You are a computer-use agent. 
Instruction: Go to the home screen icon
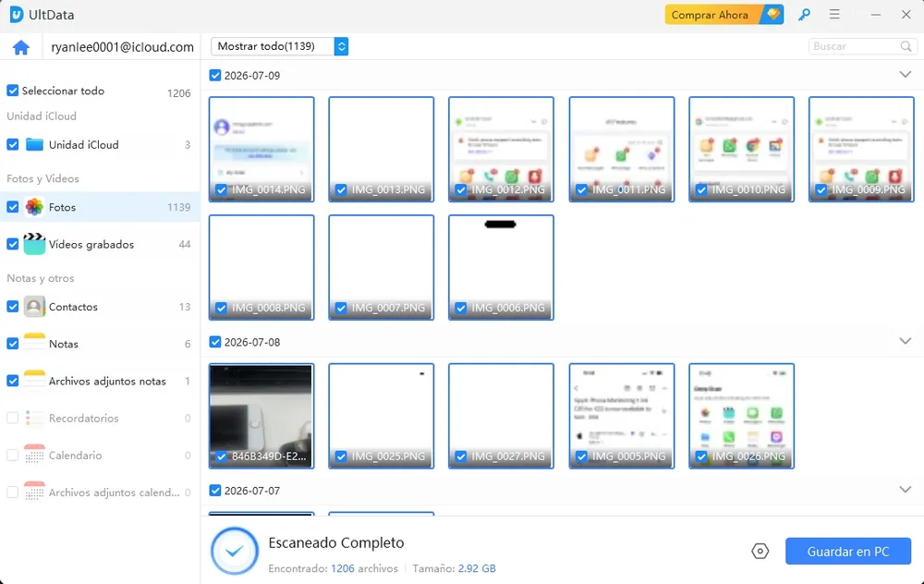click(x=20, y=47)
